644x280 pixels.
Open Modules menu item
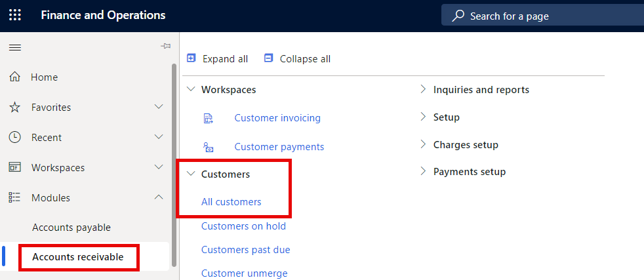pyautogui.click(x=50, y=198)
